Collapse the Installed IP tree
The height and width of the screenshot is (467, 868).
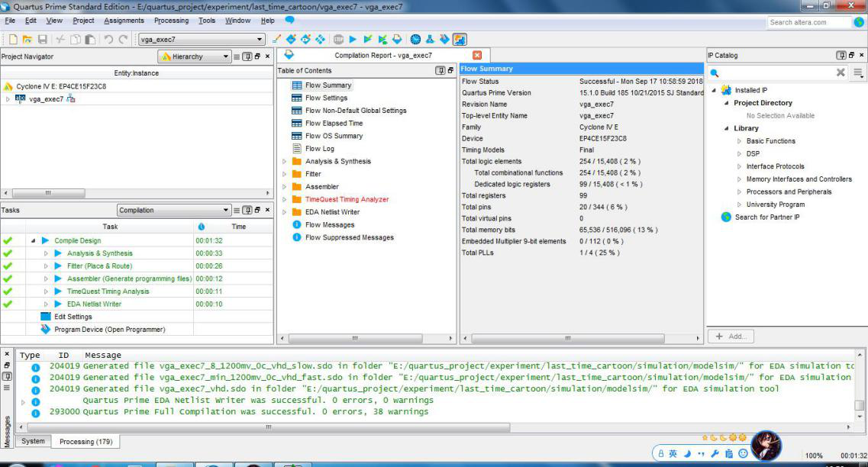714,90
